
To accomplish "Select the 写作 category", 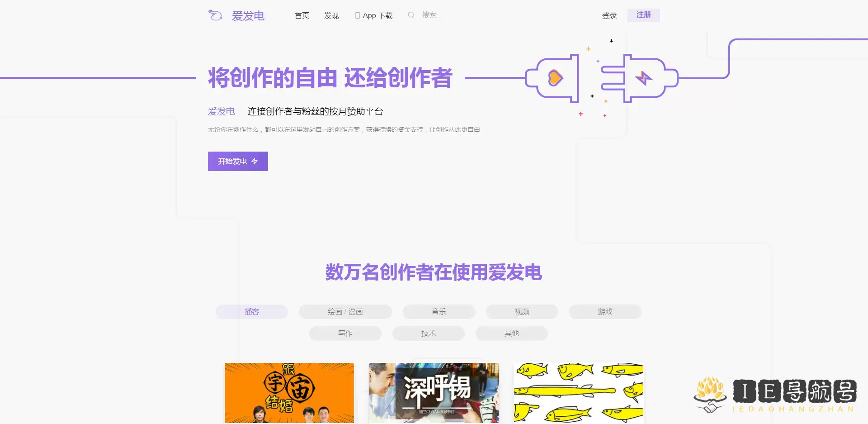I will pos(345,333).
